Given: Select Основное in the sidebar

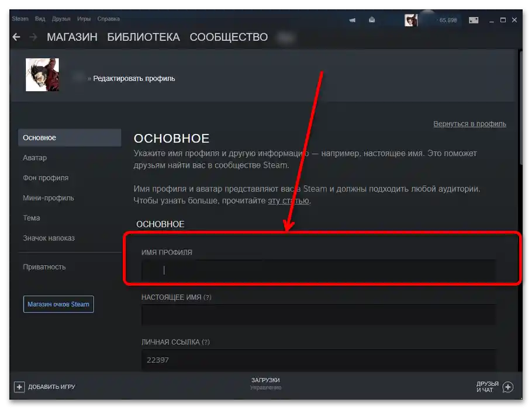Looking at the screenshot, I should click(x=70, y=138).
